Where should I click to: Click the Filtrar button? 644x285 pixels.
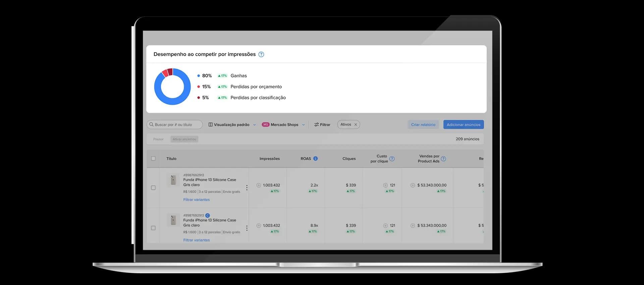pos(322,125)
